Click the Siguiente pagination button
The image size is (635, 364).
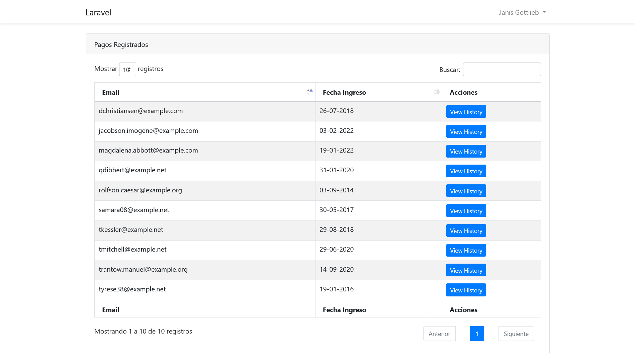point(516,334)
